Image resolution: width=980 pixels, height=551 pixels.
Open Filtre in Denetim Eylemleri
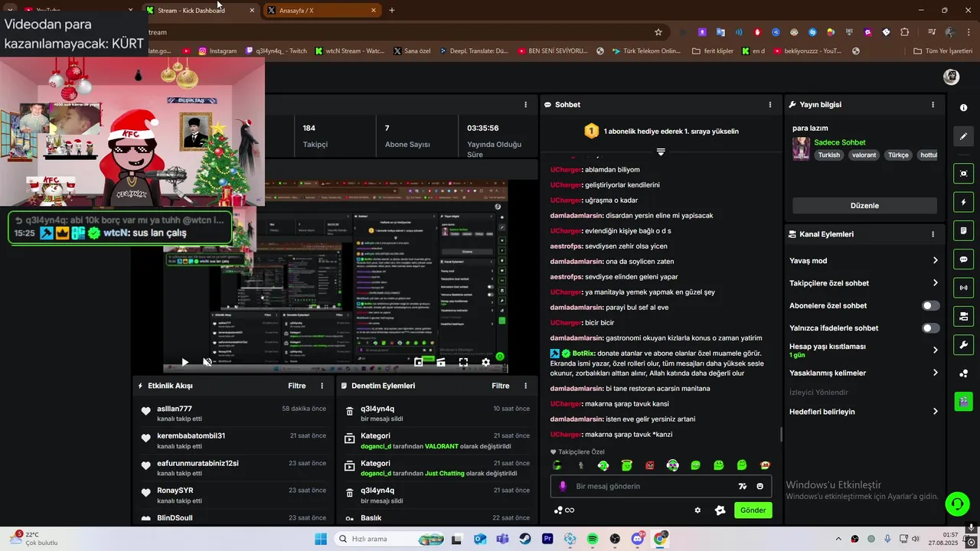(500, 386)
